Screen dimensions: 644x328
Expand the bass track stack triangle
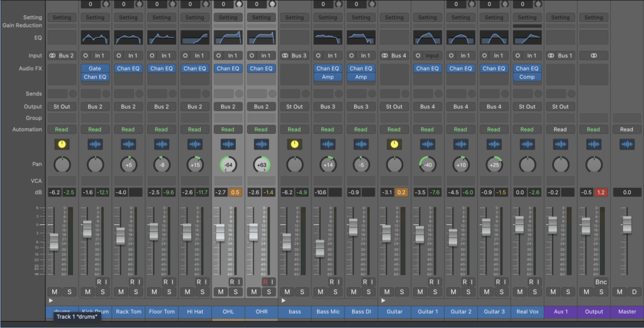pos(284,300)
